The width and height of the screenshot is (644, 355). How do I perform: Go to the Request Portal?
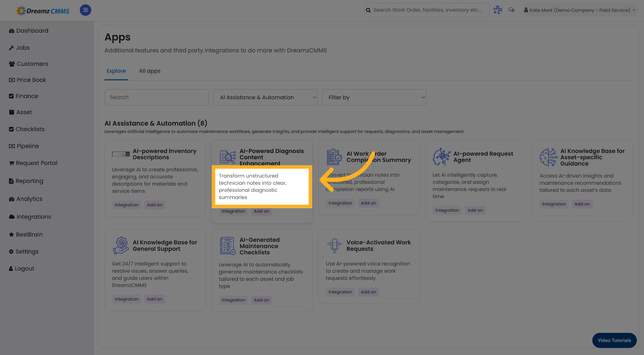37,163
